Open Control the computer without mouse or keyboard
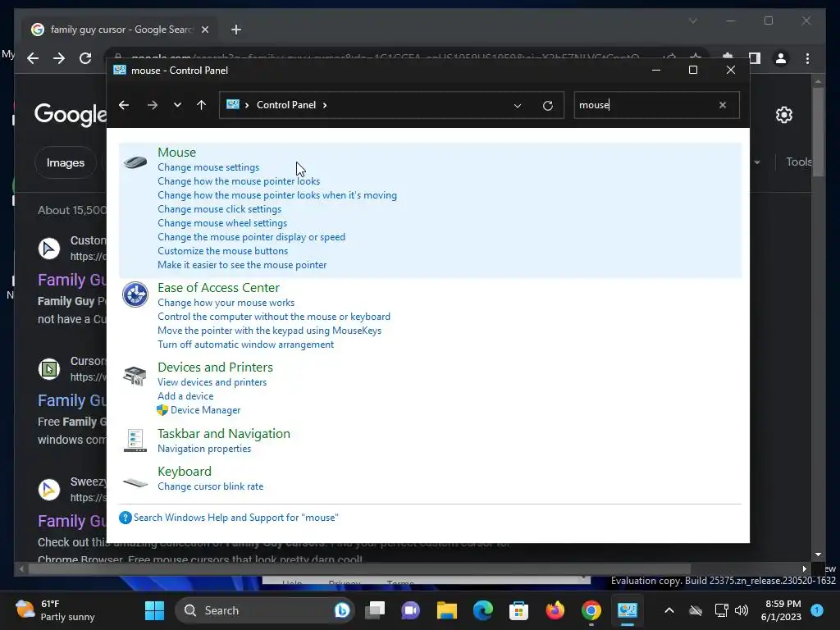Image resolution: width=840 pixels, height=630 pixels. 274,317
